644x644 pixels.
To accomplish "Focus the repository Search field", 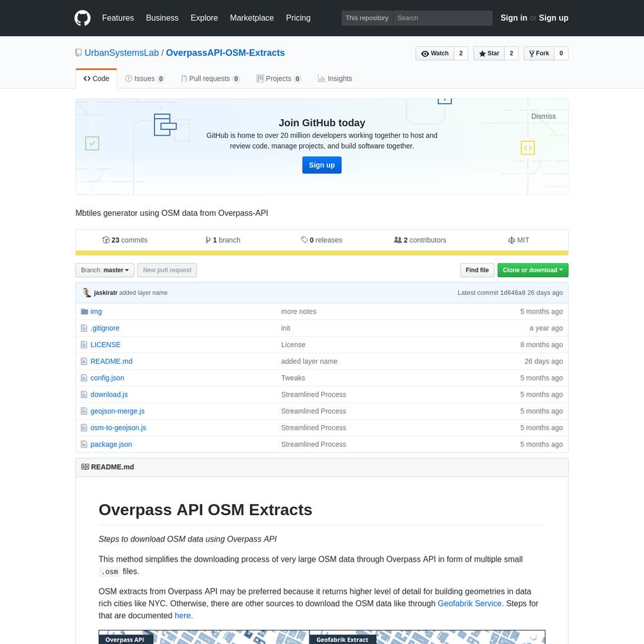I will [x=443, y=18].
